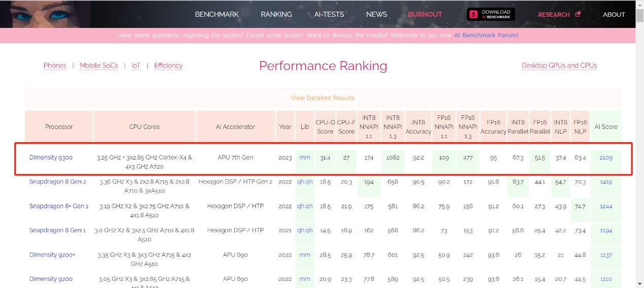Screen dimensions: 644x288
Task: Open the RESEARCH external link
Action: pyautogui.click(x=554, y=14)
